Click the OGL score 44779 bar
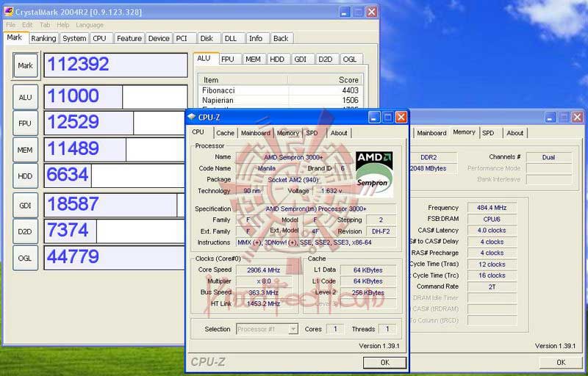588x376 pixels. (x=115, y=258)
